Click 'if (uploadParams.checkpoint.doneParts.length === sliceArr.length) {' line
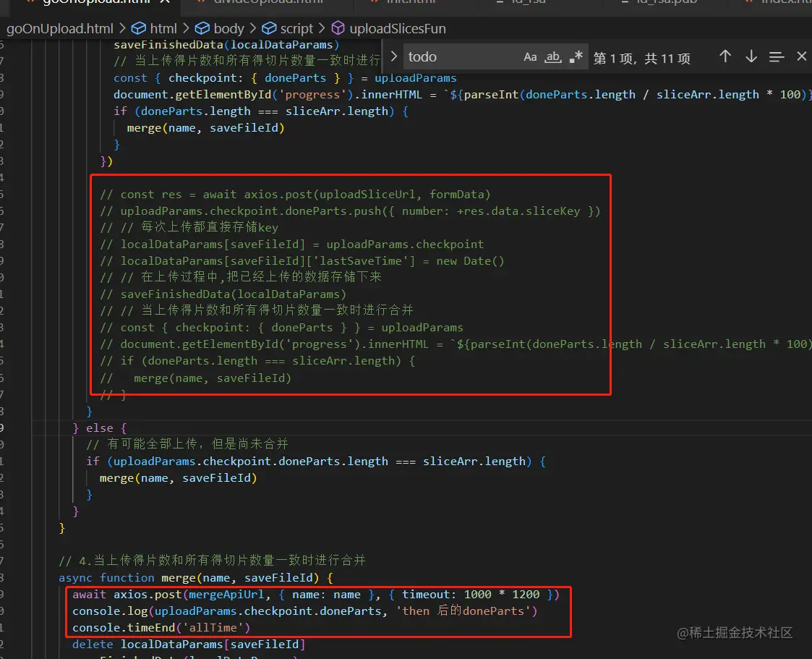Screen dimensions: 812x659 click(316, 461)
